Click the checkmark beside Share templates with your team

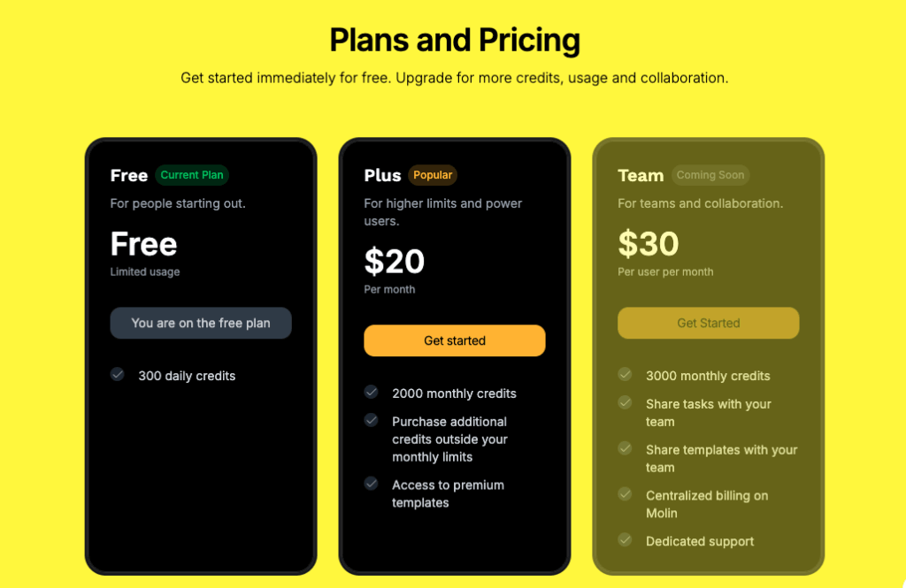pyautogui.click(x=625, y=448)
